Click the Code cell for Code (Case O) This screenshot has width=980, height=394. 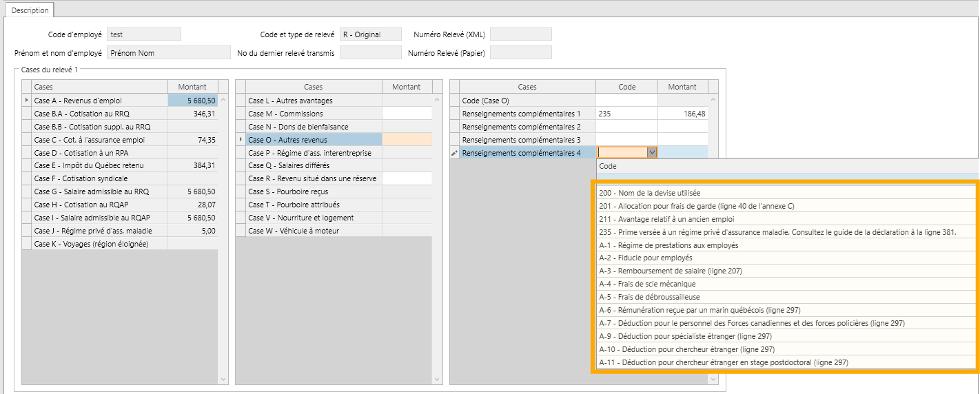click(627, 101)
